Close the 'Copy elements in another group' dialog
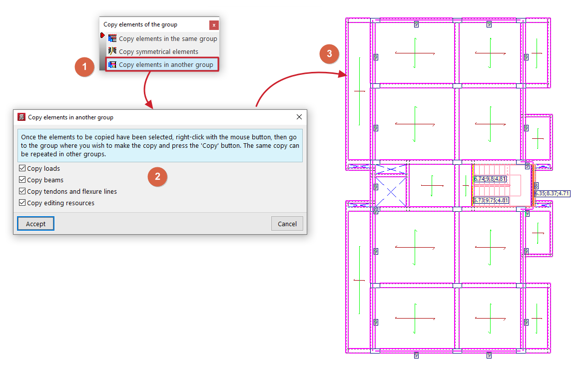Screen dimensions: 588x365 299,117
